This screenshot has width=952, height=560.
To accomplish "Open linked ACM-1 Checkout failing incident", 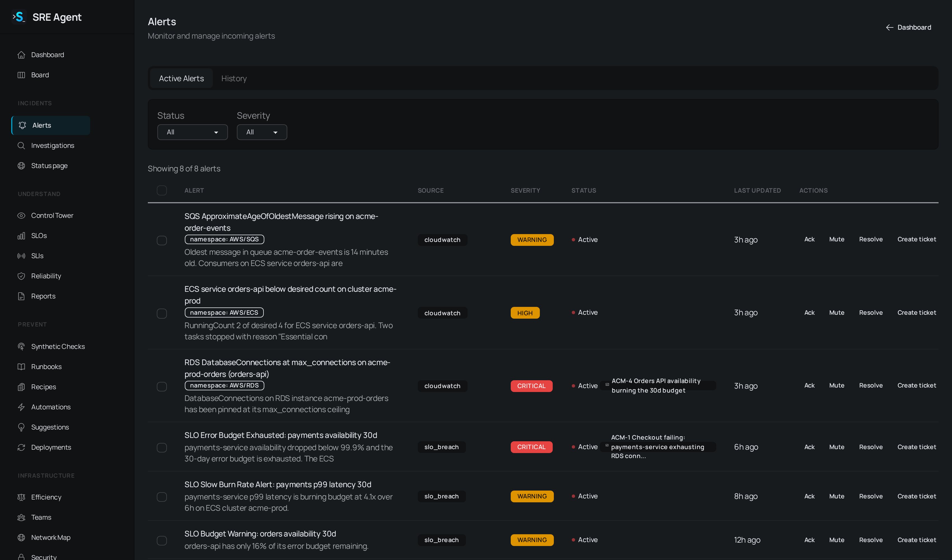I will 658,447.
